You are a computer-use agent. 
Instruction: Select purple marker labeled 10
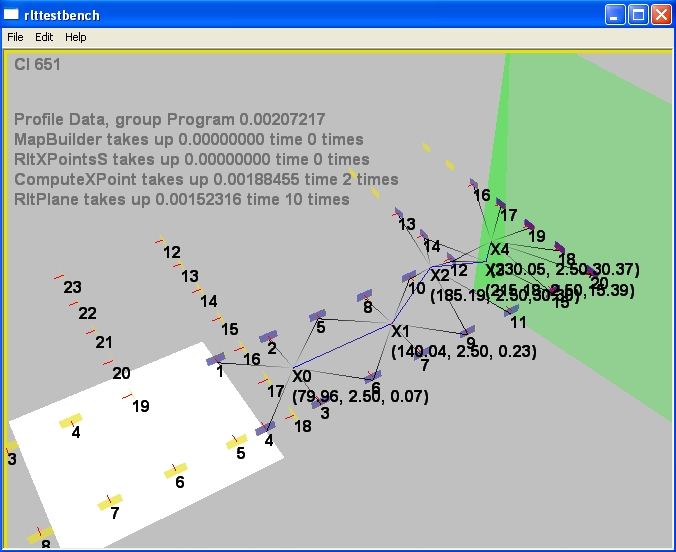click(x=408, y=276)
